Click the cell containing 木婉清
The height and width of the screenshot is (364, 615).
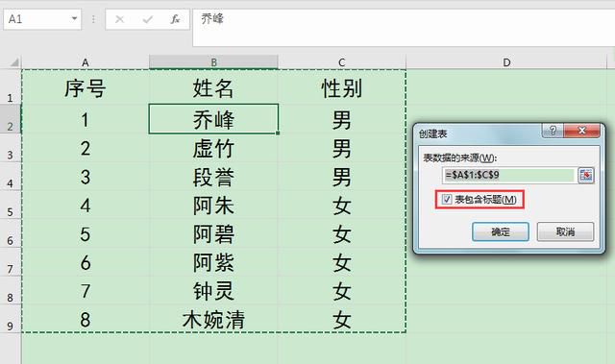pyautogui.click(x=213, y=319)
